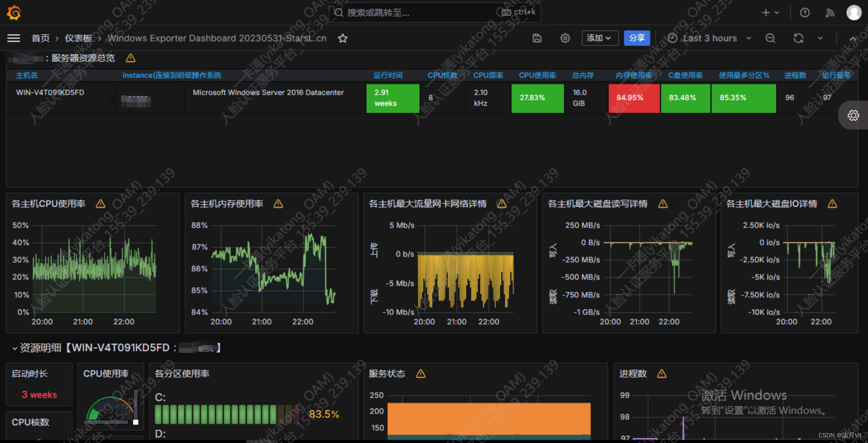Viewport: 868px width, 443px height.
Task: Click warning icon on 各主机最大磁盘IO详情 panel
Action: click(x=832, y=204)
